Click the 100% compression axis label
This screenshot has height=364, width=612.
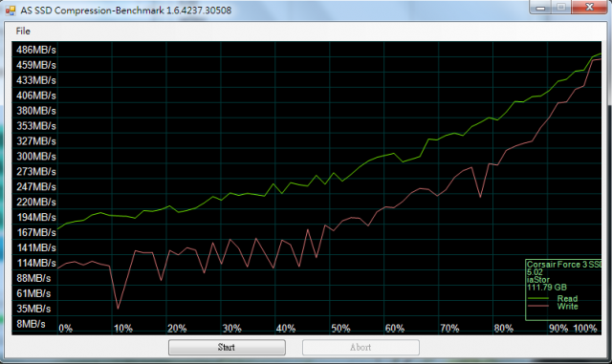(585, 329)
